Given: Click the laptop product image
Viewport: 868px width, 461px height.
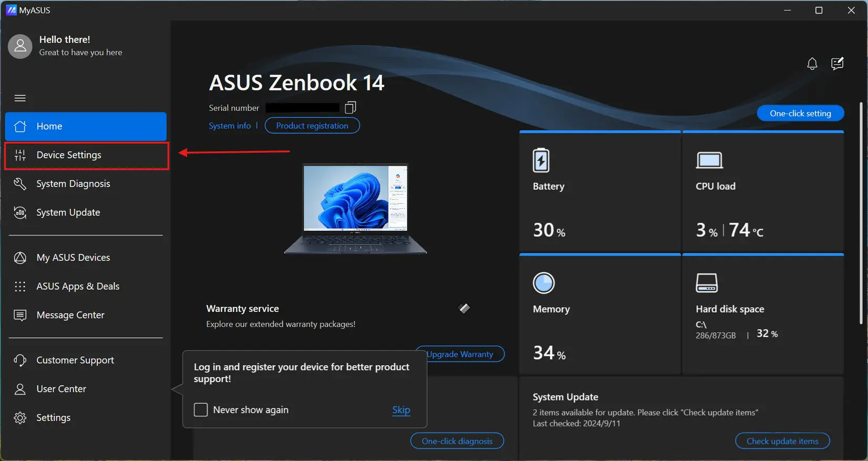Looking at the screenshot, I should (x=356, y=209).
